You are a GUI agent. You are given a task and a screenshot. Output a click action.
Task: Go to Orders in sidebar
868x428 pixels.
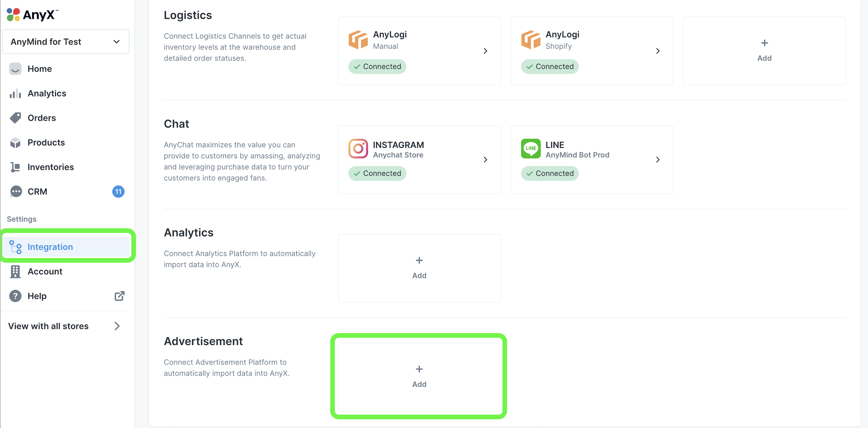coord(42,118)
